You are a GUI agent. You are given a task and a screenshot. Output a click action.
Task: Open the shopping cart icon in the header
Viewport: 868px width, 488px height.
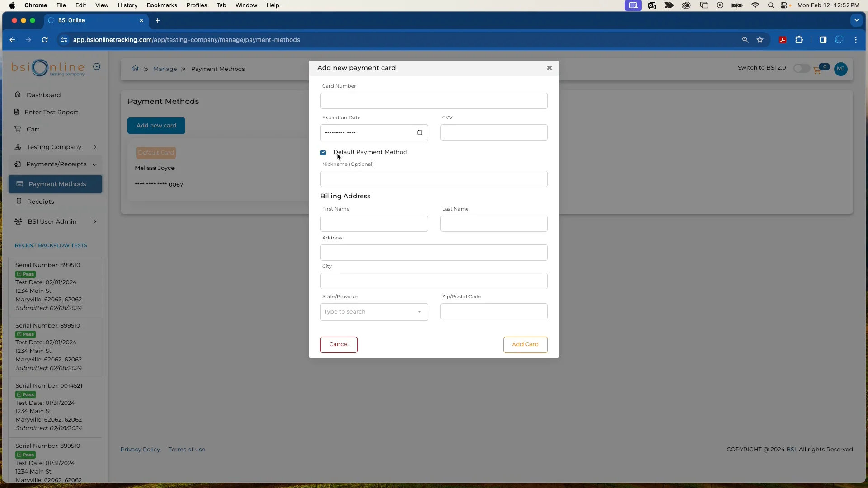816,69
